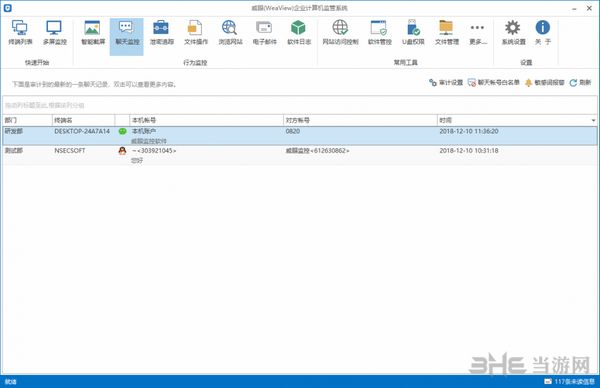Open 系统设置 system settings gear
The image size is (600, 388).
(x=513, y=33)
